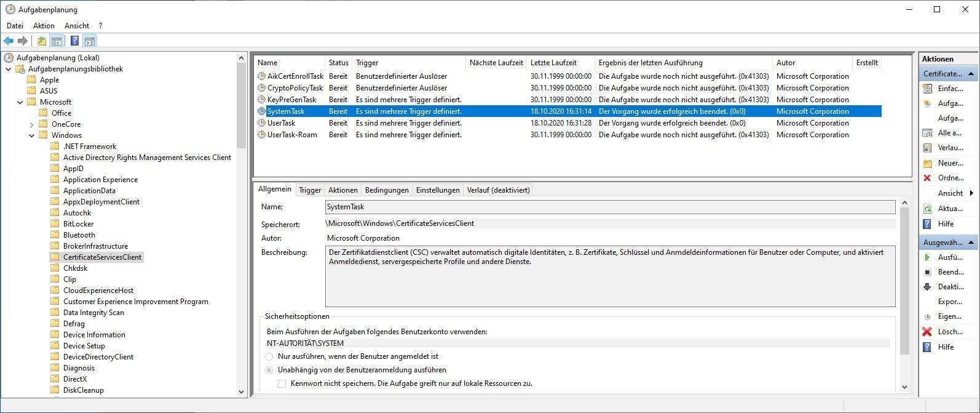Click the folder up-one-level toolbar icon
980x413 pixels.
[41, 41]
